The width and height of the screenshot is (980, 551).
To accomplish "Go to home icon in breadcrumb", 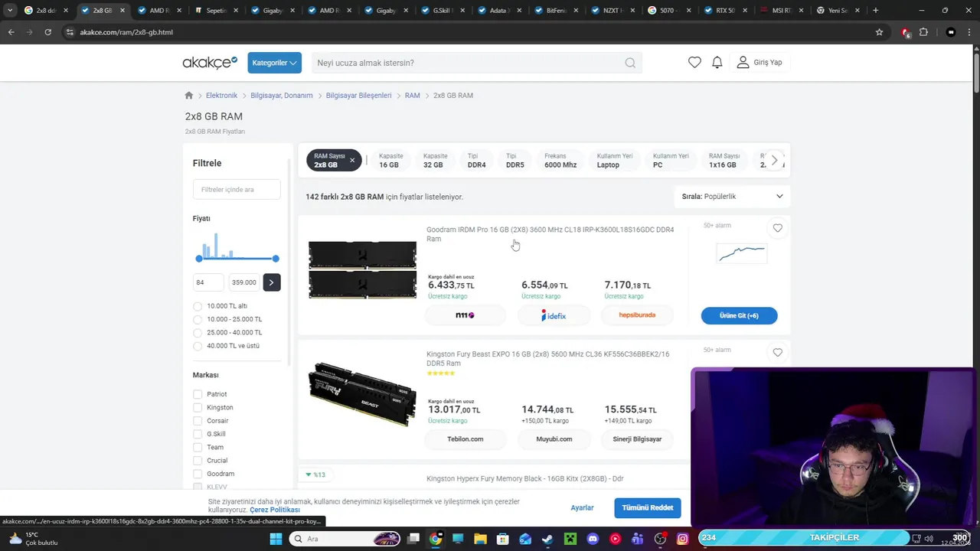I will [189, 96].
